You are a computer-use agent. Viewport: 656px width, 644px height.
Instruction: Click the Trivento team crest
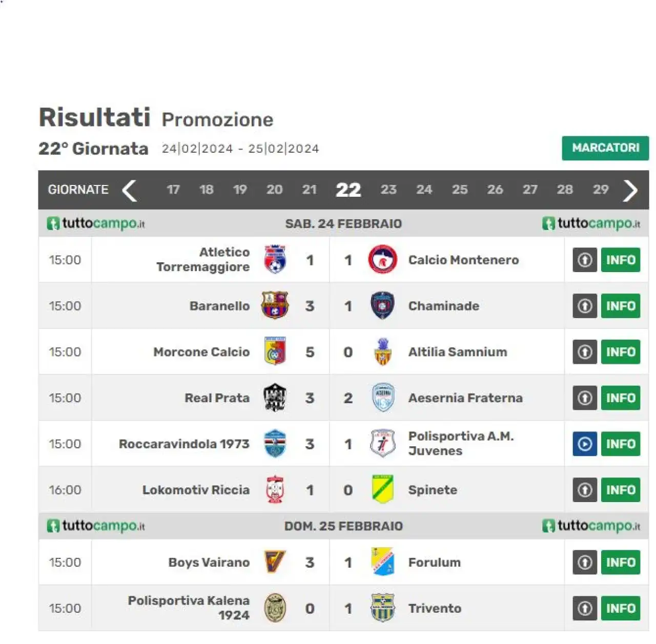pos(382,608)
